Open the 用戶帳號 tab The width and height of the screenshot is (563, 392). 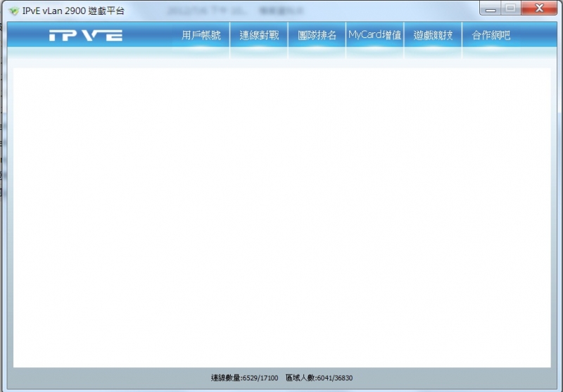(x=201, y=35)
